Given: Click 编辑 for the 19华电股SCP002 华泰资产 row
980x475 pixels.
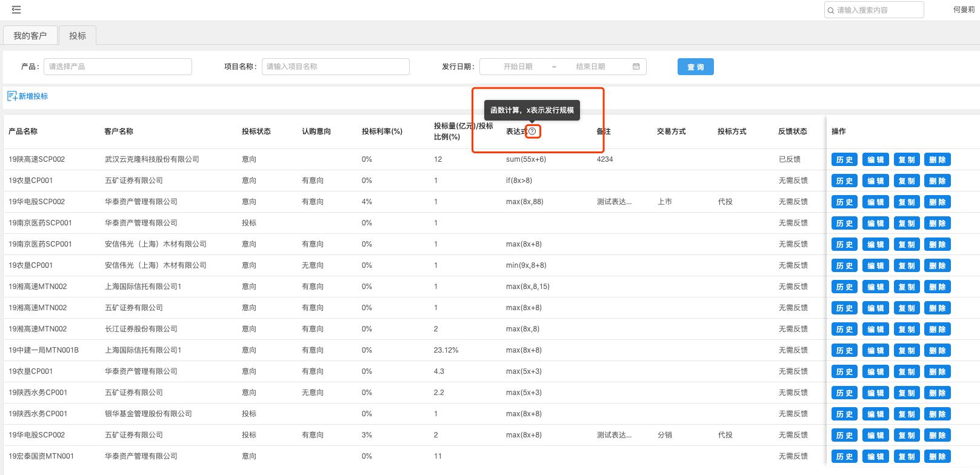Looking at the screenshot, I should [x=875, y=202].
